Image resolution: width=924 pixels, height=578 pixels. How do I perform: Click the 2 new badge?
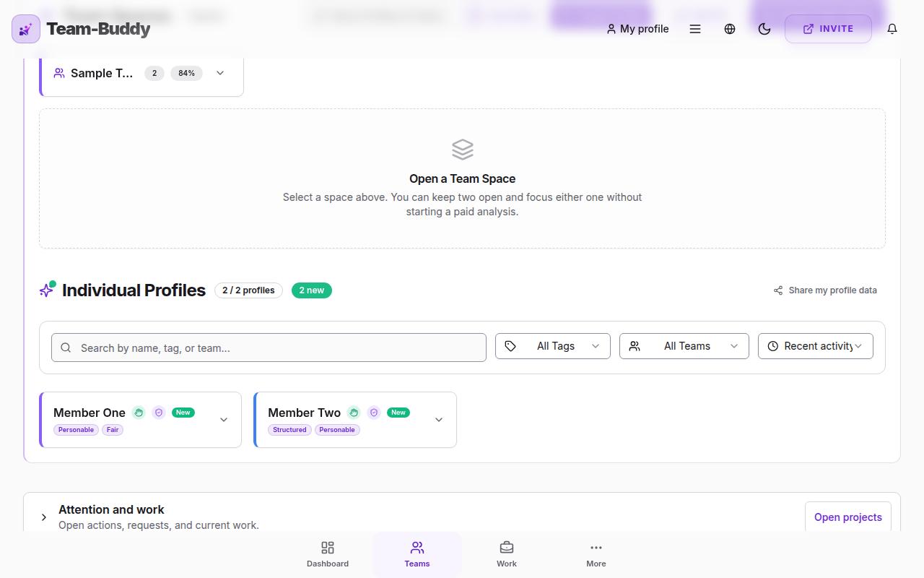click(312, 290)
